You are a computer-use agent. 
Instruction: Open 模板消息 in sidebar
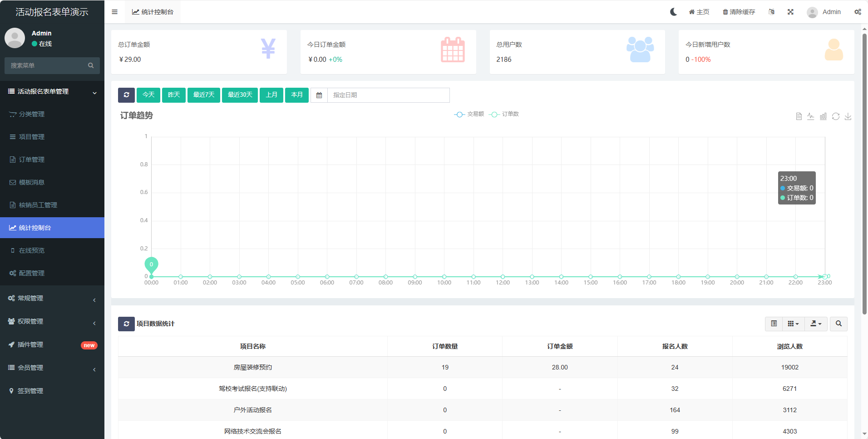pos(52,182)
